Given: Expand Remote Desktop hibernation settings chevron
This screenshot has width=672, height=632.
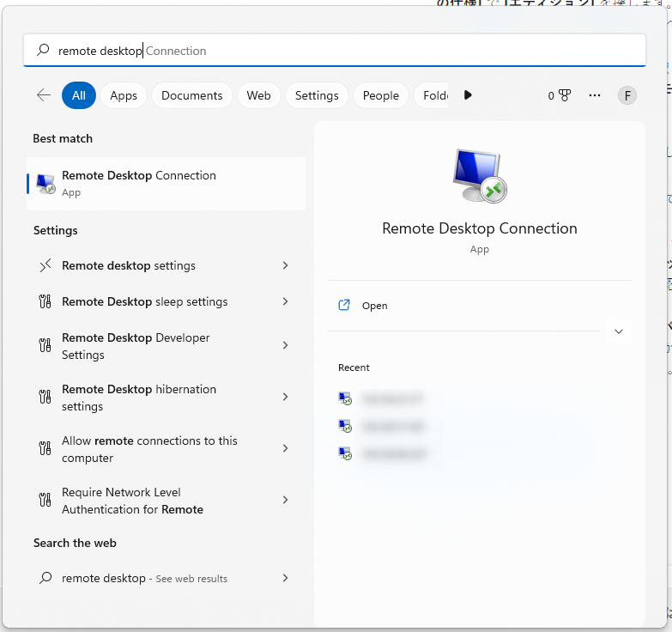Looking at the screenshot, I should point(286,397).
